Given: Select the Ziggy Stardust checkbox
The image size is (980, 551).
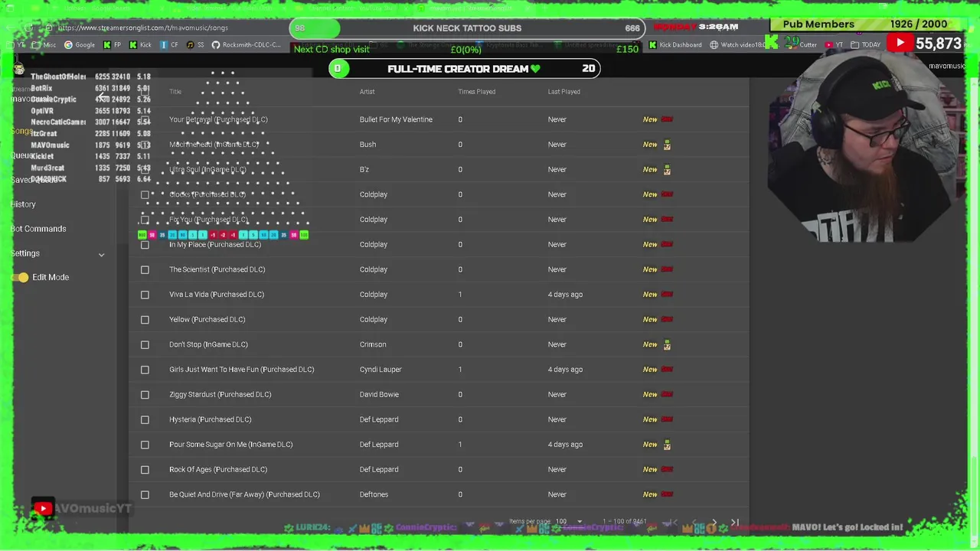Looking at the screenshot, I should pos(145,395).
